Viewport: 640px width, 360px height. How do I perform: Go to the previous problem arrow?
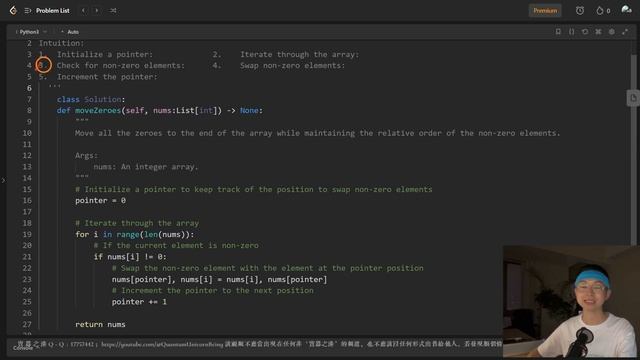tap(83, 11)
